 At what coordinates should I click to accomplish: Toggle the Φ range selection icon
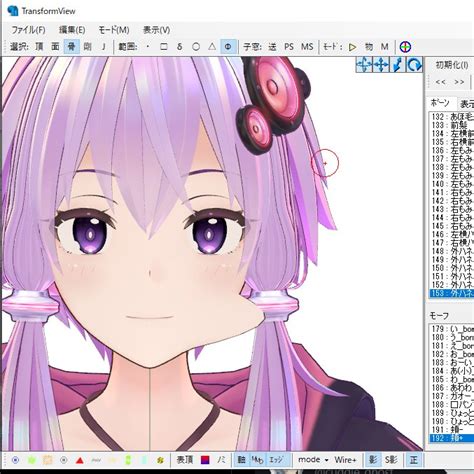[x=228, y=47]
